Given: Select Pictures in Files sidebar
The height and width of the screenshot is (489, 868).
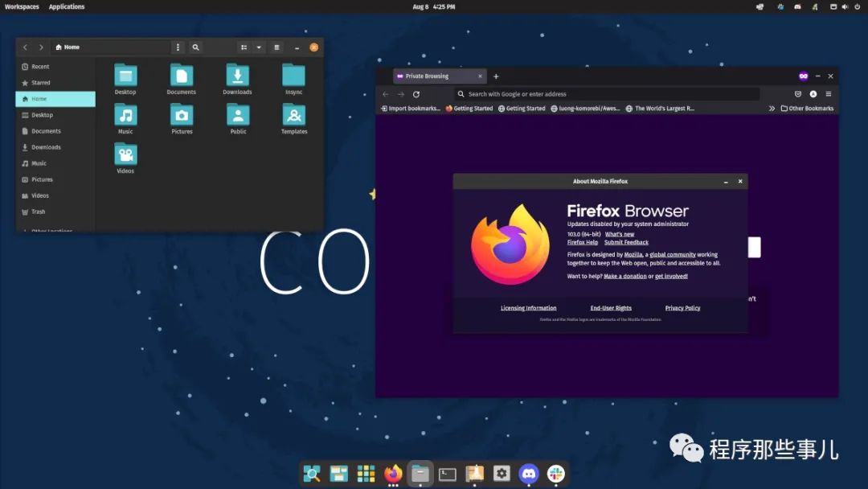Looking at the screenshot, I should pyautogui.click(x=55, y=179).
